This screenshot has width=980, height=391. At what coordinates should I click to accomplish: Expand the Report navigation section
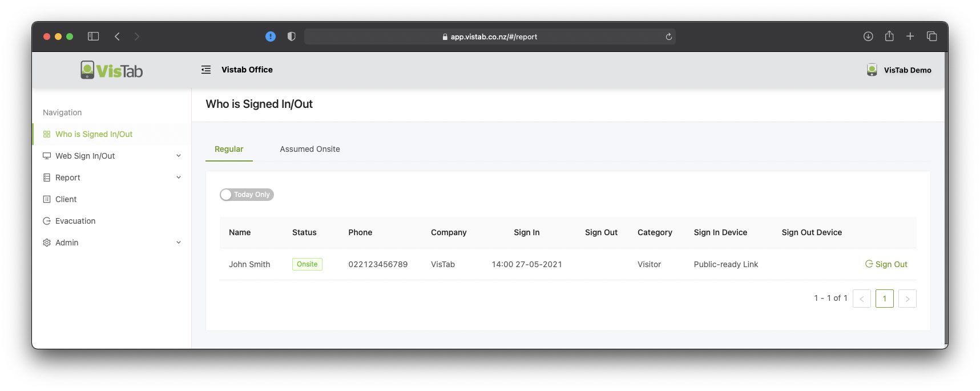click(x=111, y=178)
